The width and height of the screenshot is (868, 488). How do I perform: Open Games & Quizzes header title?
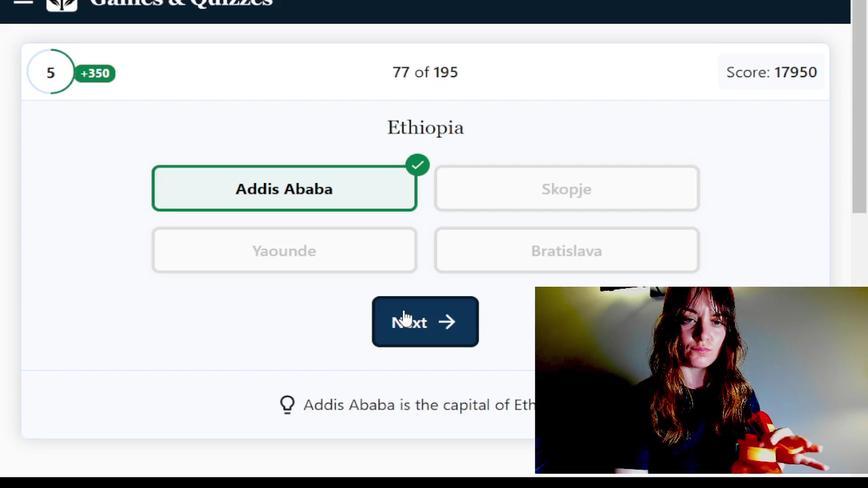coord(181,3)
